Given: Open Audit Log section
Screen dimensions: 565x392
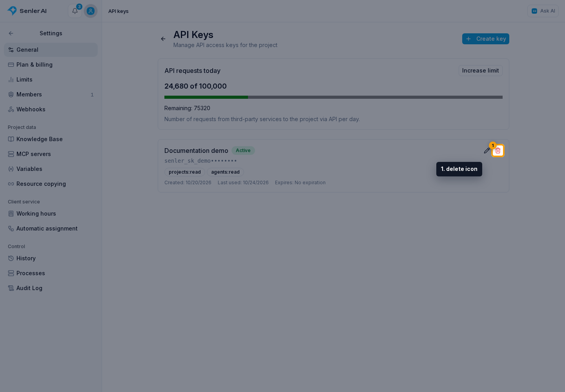Looking at the screenshot, I should tap(51, 288).
